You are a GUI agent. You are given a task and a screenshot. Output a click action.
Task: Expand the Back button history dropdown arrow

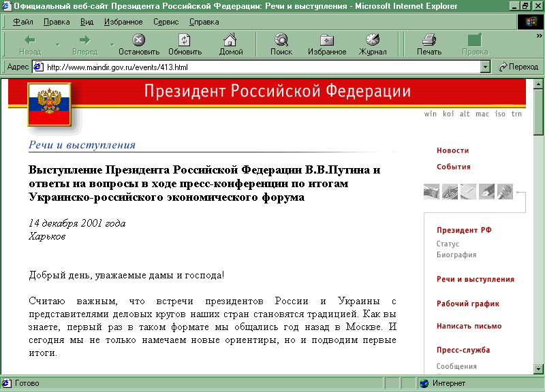(57, 45)
